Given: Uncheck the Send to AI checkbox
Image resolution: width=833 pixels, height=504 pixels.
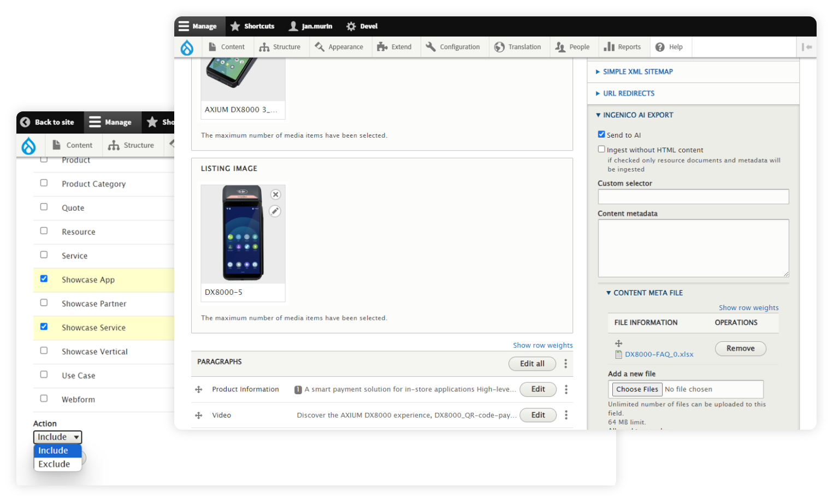Looking at the screenshot, I should coord(601,134).
